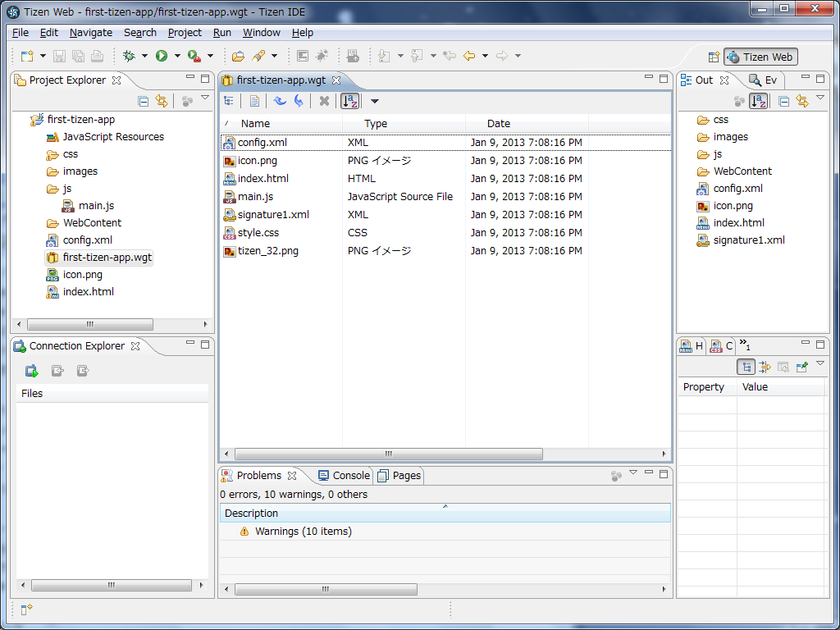
Task: Switch to the Pages tab
Action: pos(399,476)
